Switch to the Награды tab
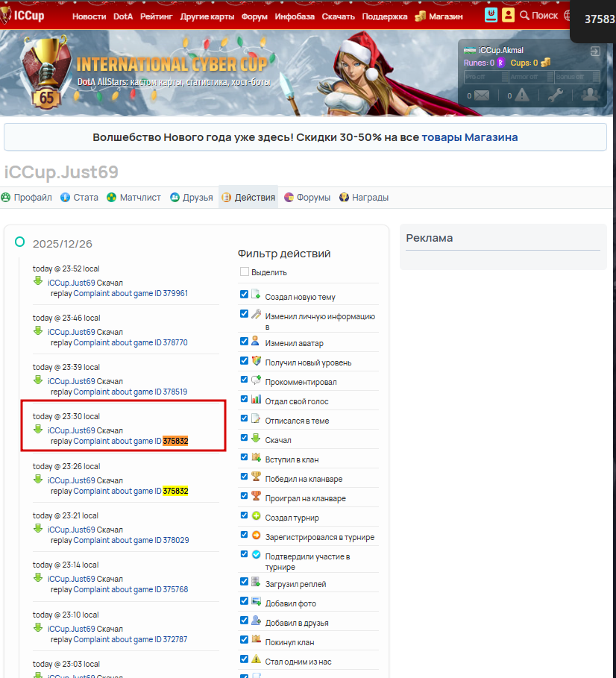 point(364,198)
